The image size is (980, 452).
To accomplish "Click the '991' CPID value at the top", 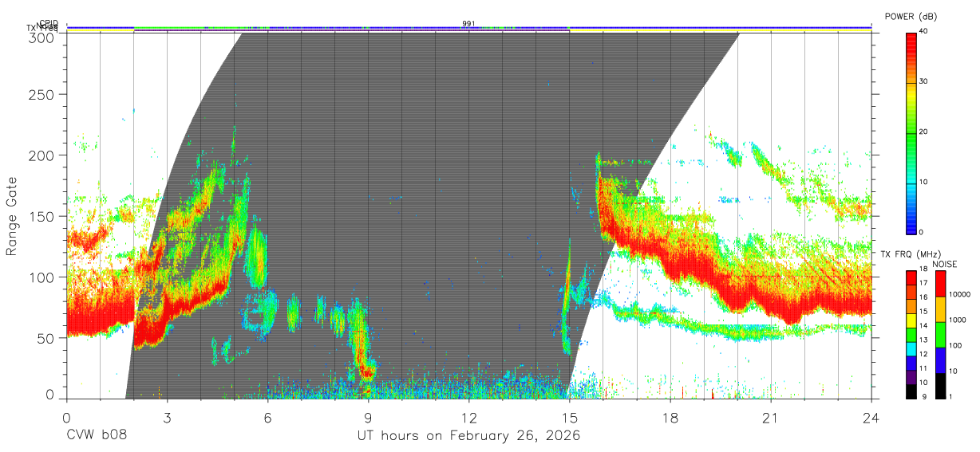I will 468,23.
